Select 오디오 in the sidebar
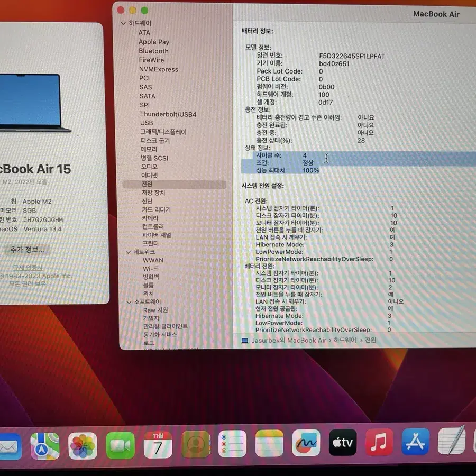This screenshot has height=476, width=476. point(149,167)
